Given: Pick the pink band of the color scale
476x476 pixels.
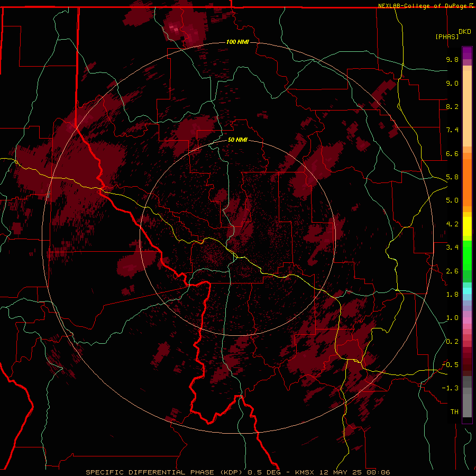Looking at the screenshot, I should click(467, 321).
